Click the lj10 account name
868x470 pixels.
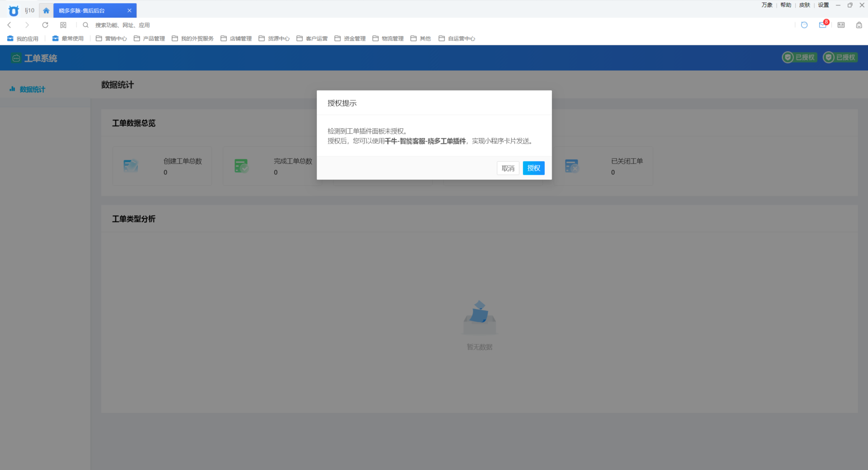[30, 10]
